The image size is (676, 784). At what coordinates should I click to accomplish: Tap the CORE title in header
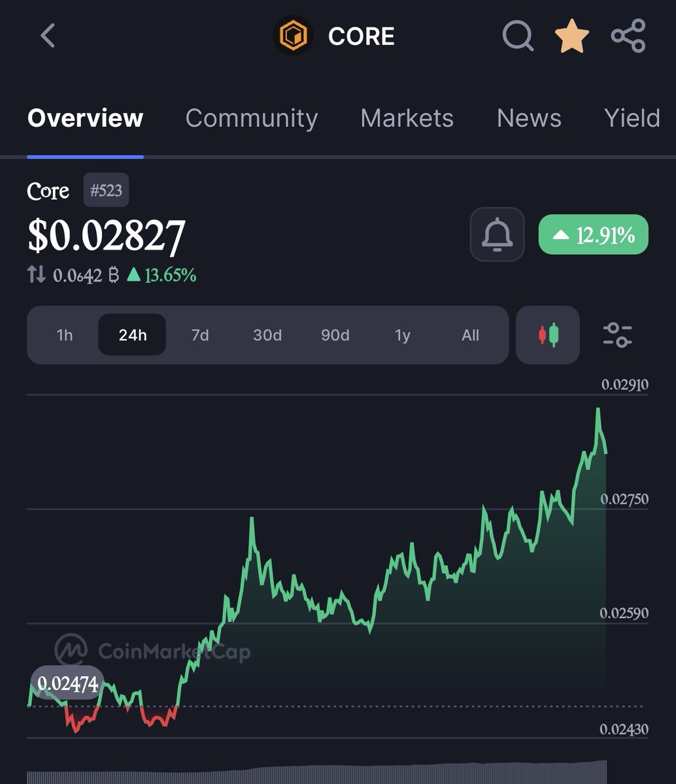361,37
